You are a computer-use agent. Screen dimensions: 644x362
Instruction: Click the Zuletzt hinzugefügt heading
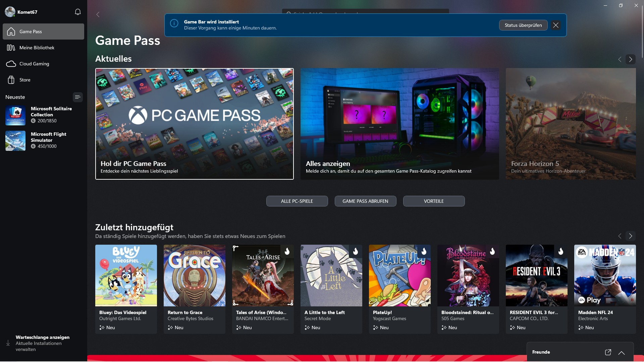pos(134,227)
